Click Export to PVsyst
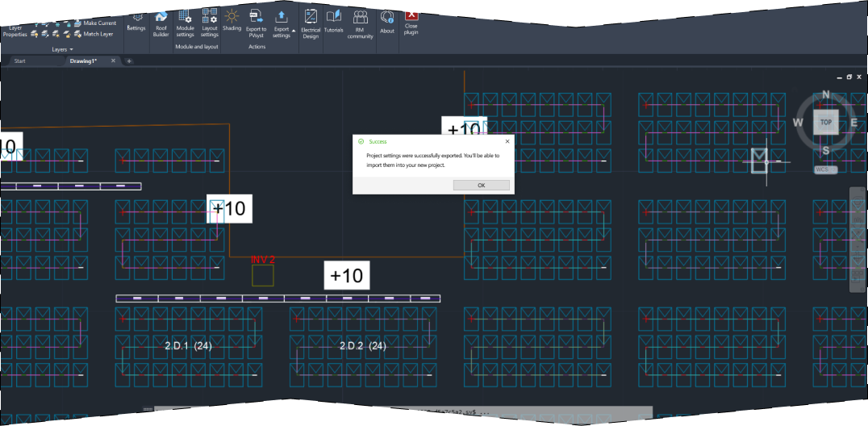 [x=256, y=23]
